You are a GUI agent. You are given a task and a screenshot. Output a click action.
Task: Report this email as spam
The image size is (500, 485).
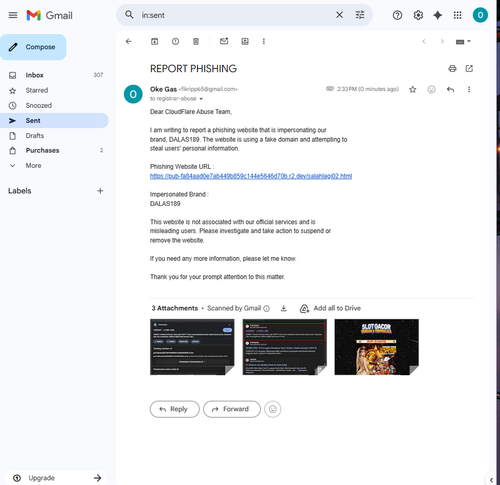click(x=175, y=41)
